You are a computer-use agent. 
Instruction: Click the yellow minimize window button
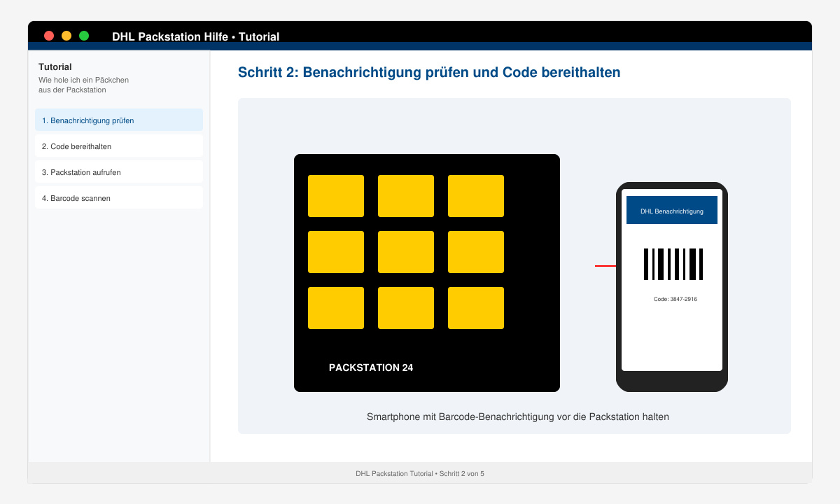pyautogui.click(x=66, y=36)
